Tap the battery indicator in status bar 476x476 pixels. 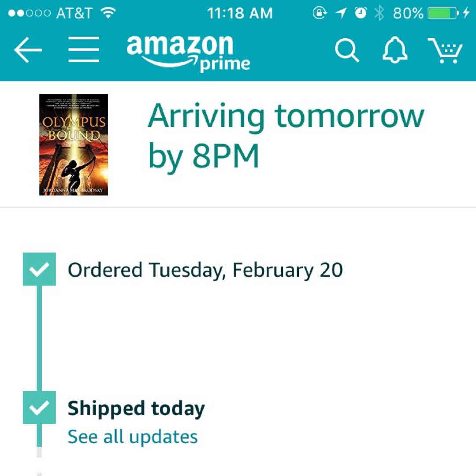(443, 13)
